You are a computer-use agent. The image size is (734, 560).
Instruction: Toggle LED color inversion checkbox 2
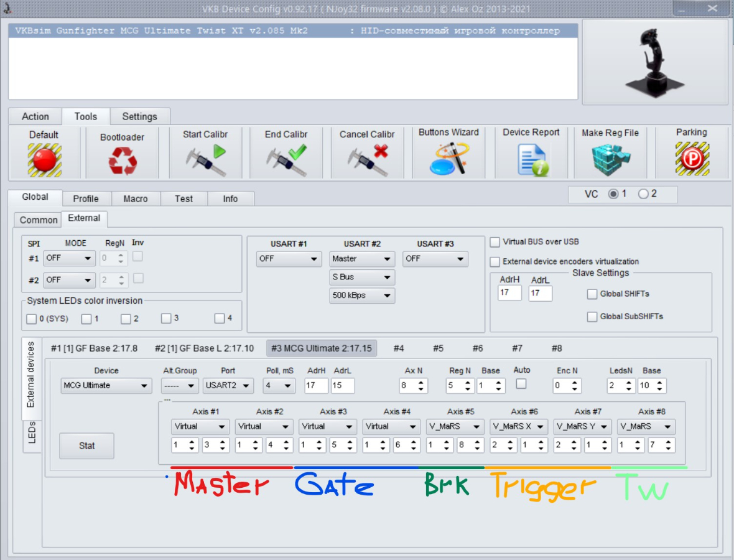click(126, 319)
